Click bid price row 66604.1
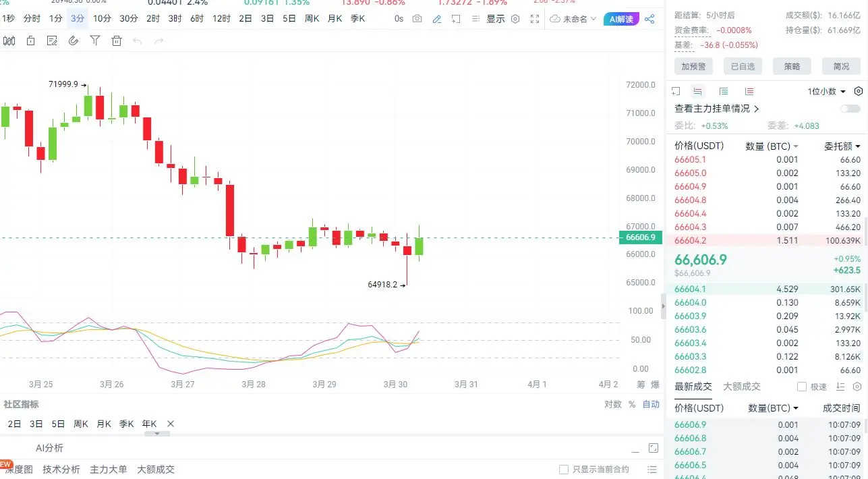 (x=768, y=289)
